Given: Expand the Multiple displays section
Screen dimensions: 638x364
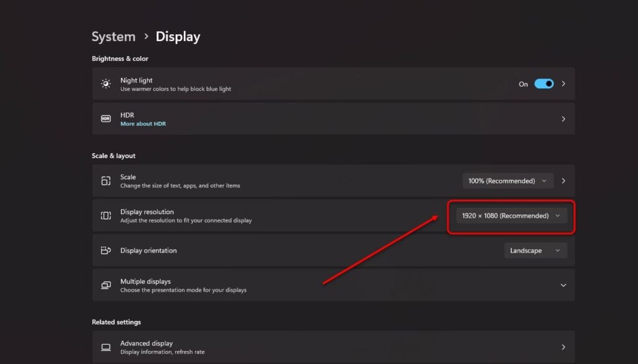Looking at the screenshot, I should tap(563, 285).
